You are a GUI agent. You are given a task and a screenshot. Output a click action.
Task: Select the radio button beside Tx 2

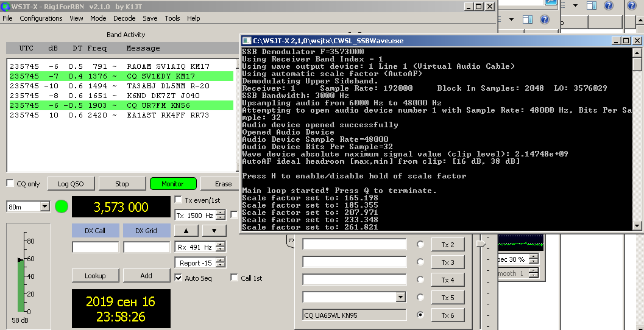420,244
